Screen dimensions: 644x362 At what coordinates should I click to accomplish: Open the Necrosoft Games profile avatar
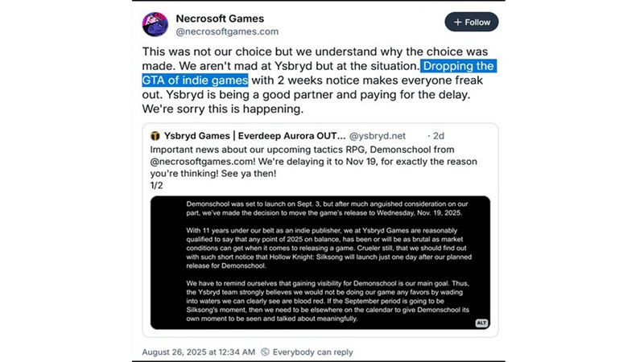coord(155,24)
